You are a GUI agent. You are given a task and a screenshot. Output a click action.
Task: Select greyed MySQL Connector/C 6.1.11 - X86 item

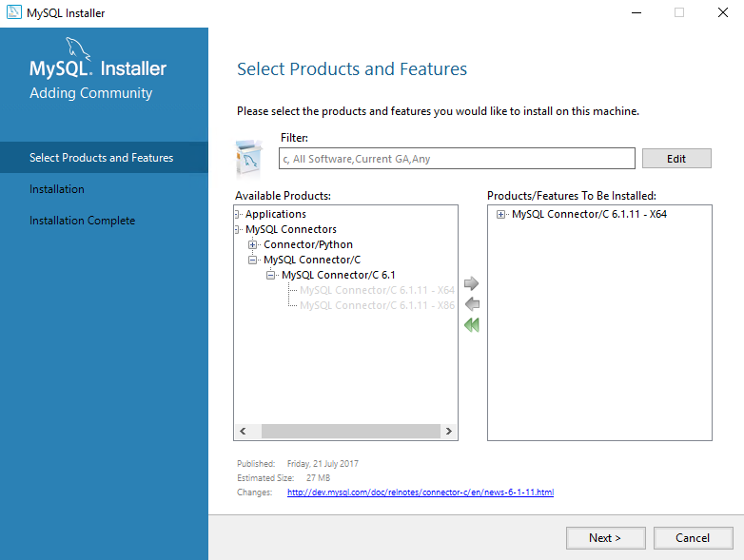377,305
